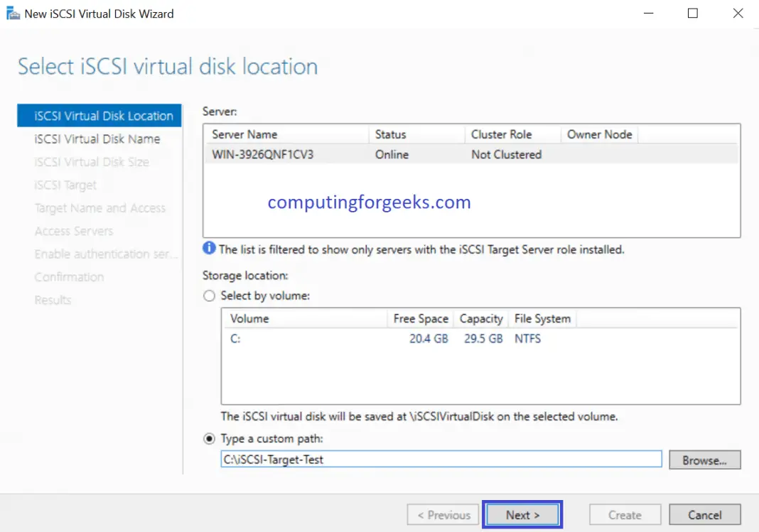Click the Create button
The image size is (759, 532).
(x=624, y=514)
